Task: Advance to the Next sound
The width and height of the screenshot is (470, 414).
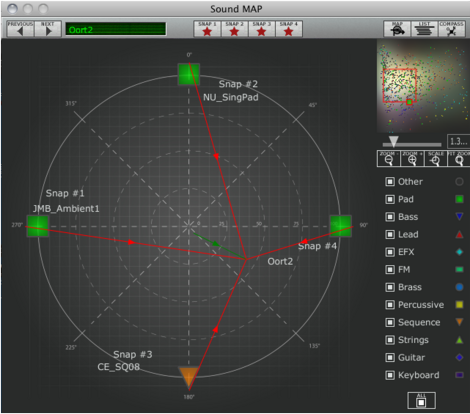Action: point(48,29)
